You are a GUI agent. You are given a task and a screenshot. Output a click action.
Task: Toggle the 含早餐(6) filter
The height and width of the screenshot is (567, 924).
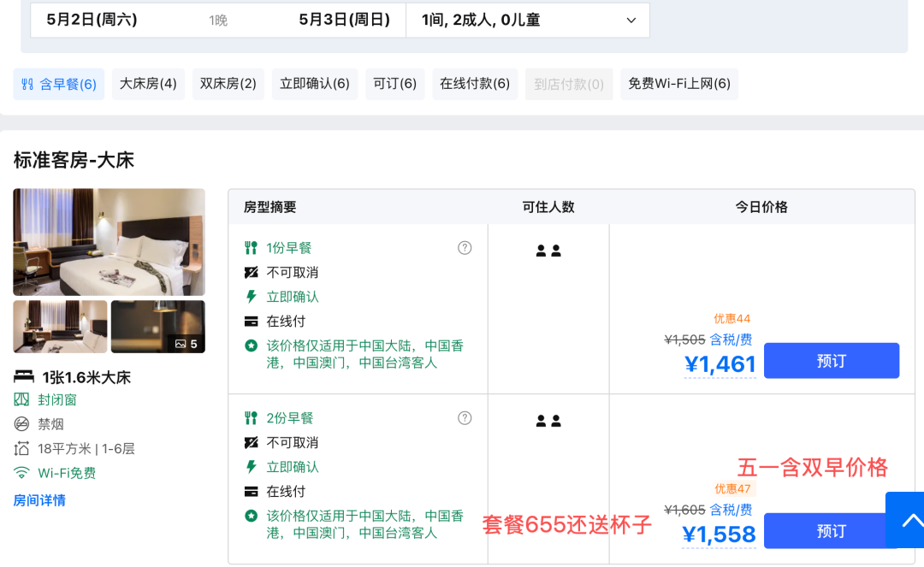coord(59,84)
